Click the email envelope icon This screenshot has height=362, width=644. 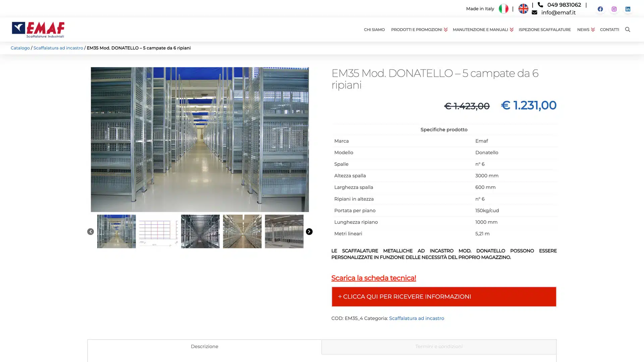pyautogui.click(x=534, y=12)
